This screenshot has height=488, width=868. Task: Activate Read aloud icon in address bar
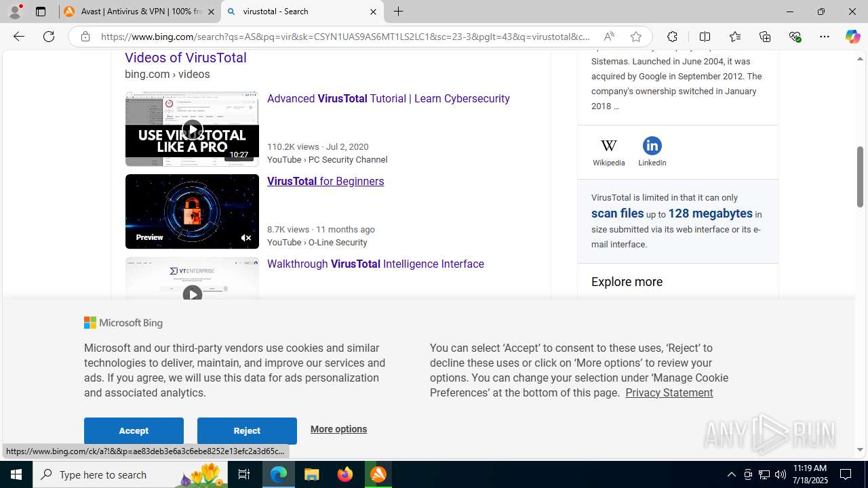click(609, 37)
